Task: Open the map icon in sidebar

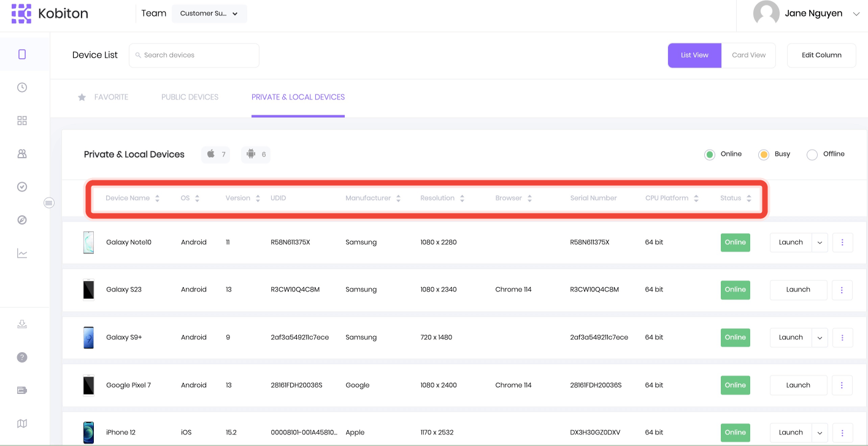Action: click(22, 424)
